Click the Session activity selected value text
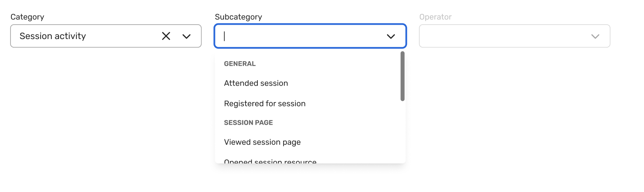644x192 pixels. [x=53, y=36]
